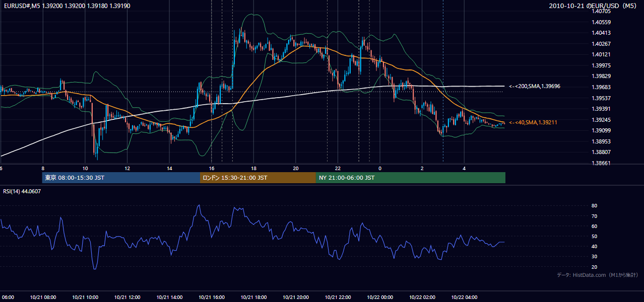Click hour label 10 under the price chart
644x302 pixels.
click(85, 168)
